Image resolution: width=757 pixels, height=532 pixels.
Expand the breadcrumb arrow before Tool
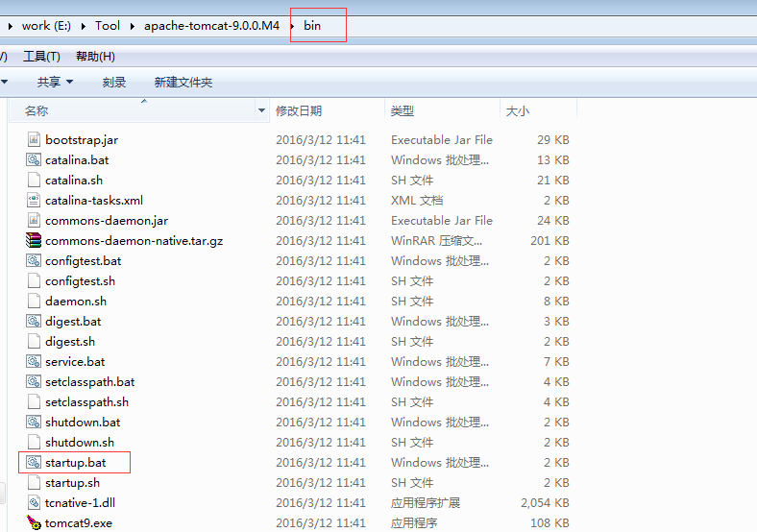click(83, 26)
